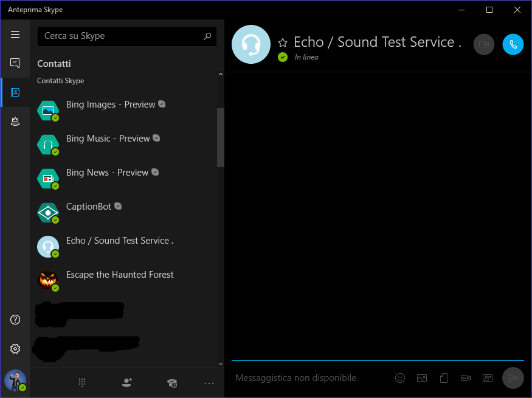Click the Echo / Sound Test Service title in the chat header

coord(378,42)
